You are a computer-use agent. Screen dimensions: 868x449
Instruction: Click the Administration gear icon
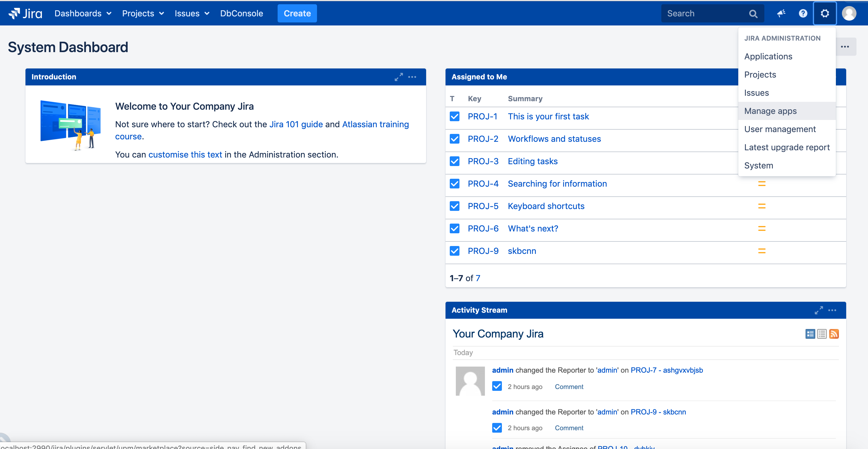[x=825, y=13]
